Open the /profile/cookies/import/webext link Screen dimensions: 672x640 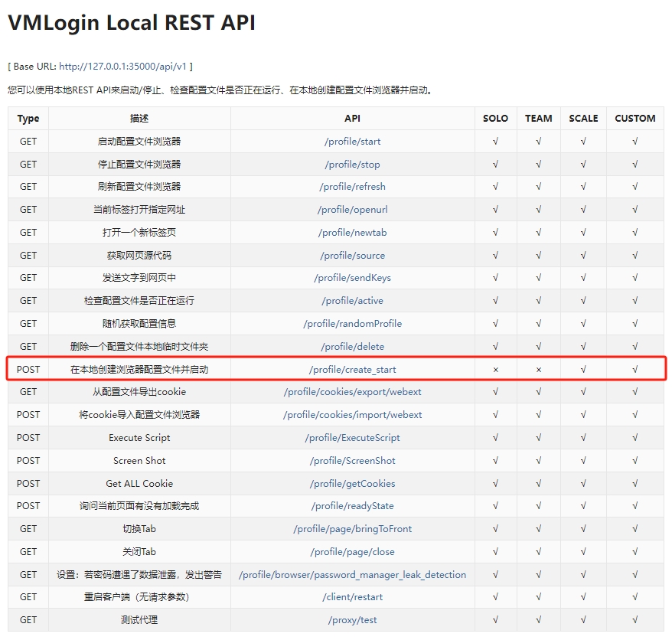tap(352, 414)
